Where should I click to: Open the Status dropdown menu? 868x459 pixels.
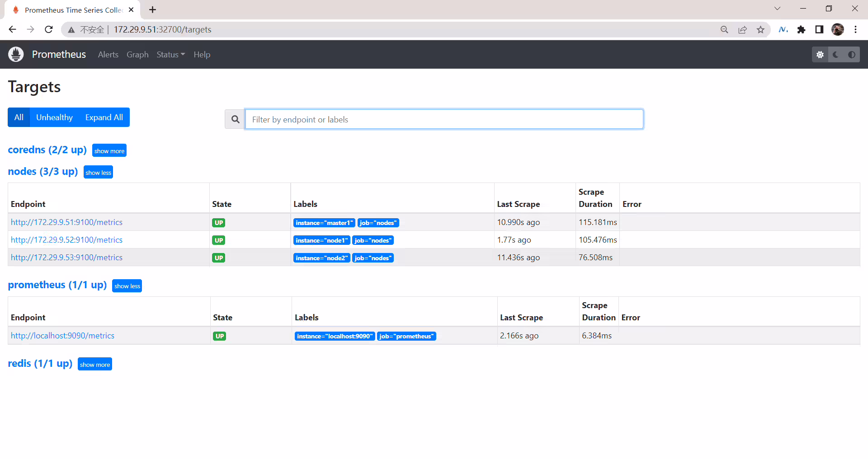[x=170, y=55]
